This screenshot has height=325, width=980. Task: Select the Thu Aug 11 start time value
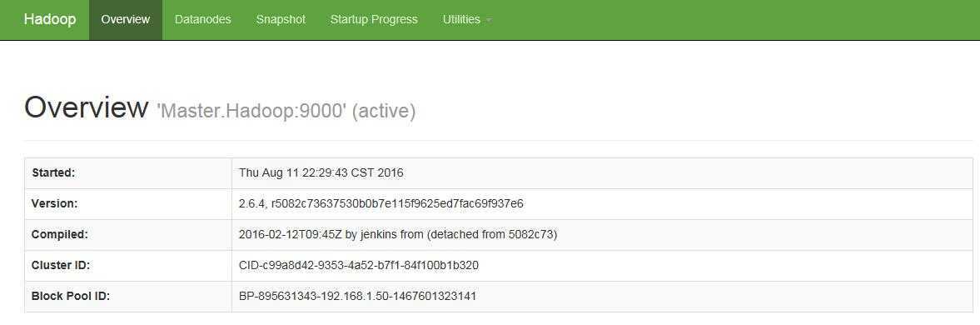(x=321, y=173)
